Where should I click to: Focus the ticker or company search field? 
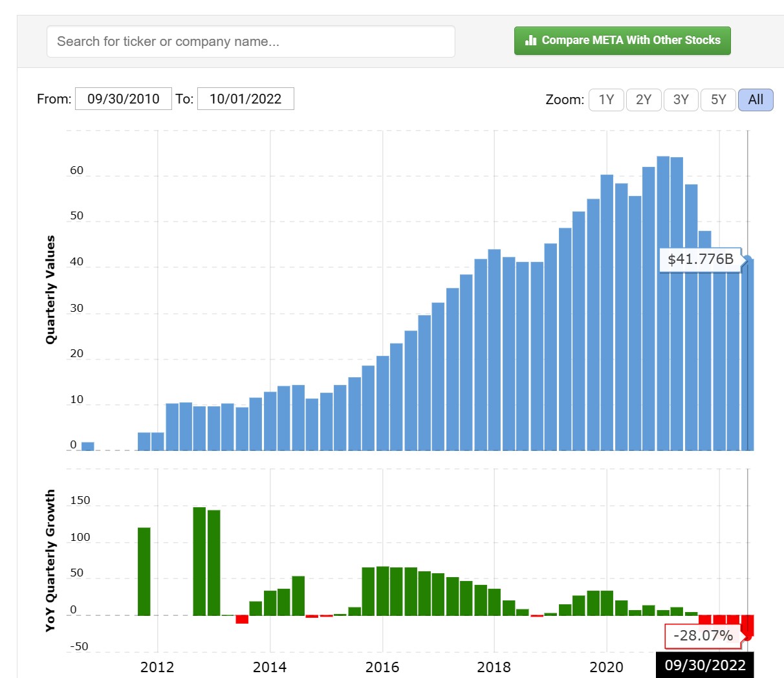(x=250, y=41)
